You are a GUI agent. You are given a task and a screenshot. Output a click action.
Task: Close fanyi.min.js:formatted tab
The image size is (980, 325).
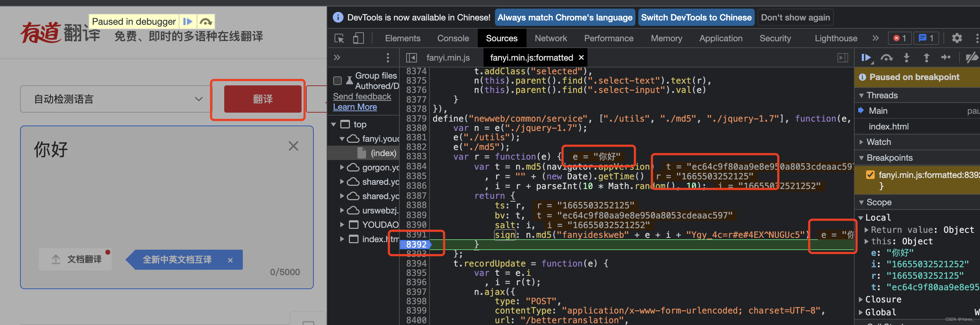[x=581, y=57]
